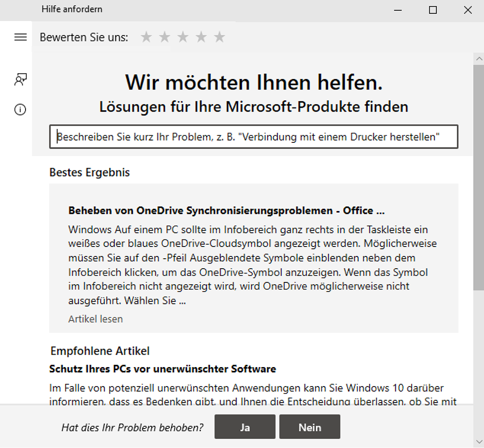This screenshot has height=448, width=484.
Task: Maximize the Hilfe anfordern window
Action: 433,10
